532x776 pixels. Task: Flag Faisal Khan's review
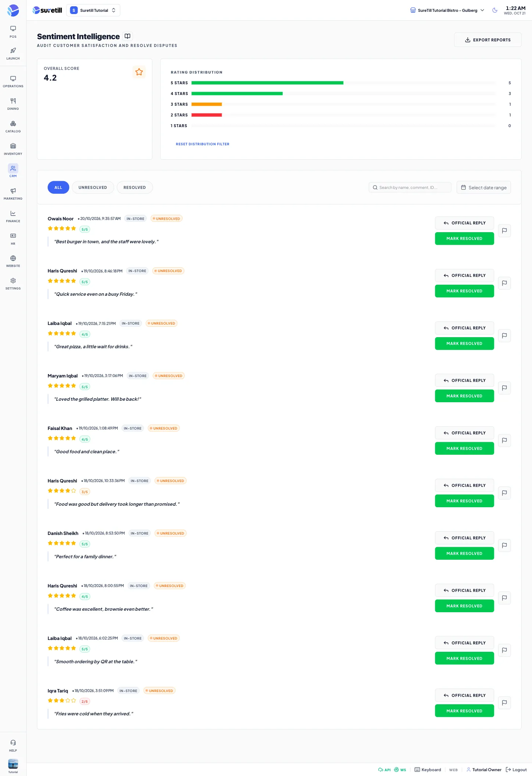tap(504, 440)
